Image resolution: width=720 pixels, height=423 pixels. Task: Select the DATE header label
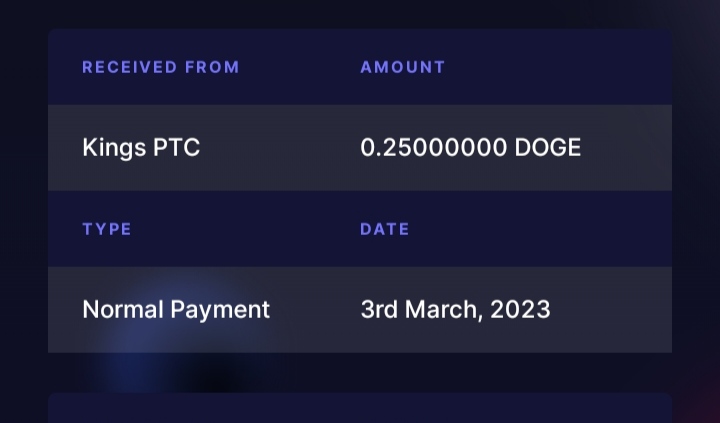point(385,229)
